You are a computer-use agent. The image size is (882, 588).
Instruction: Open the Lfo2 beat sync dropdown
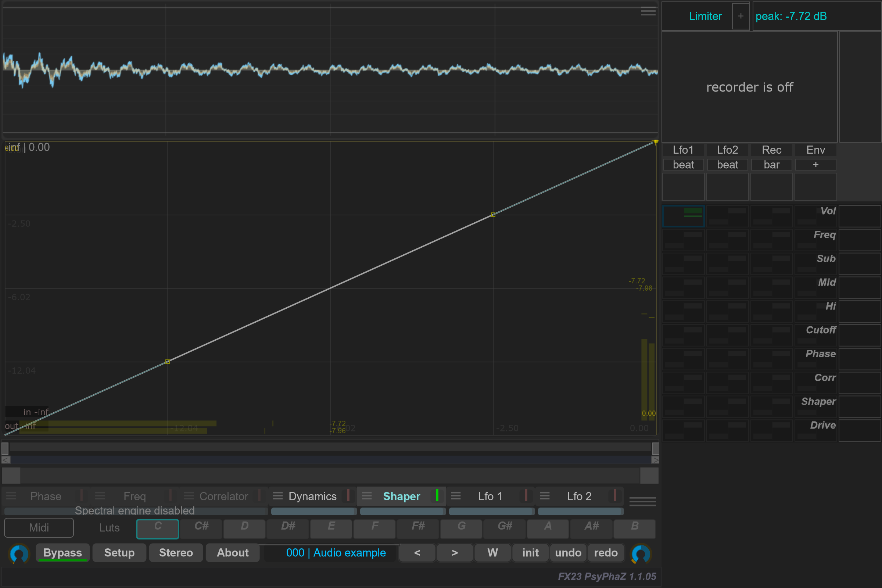point(728,165)
